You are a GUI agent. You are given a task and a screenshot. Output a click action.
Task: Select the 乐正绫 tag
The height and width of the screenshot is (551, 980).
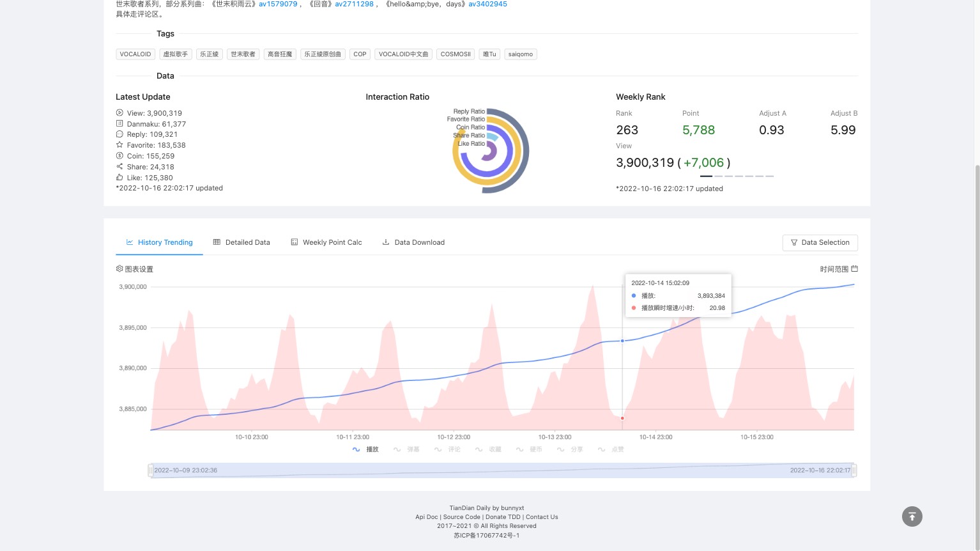(x=210, y=54)
